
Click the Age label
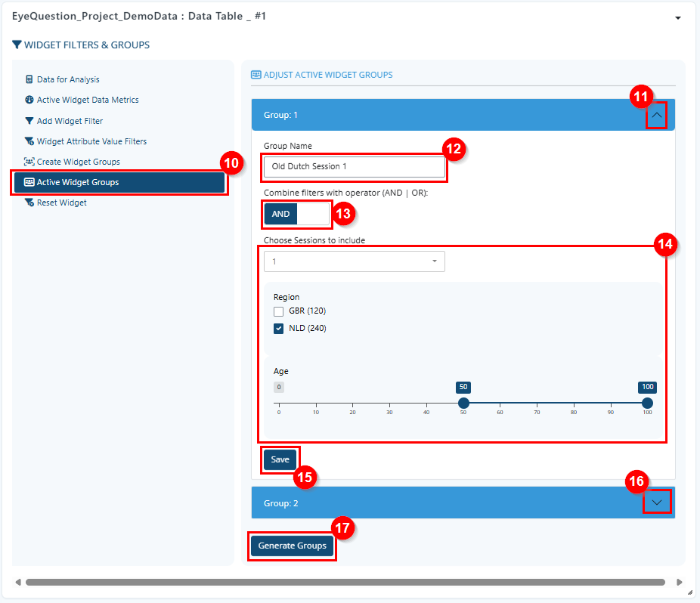point(280,371)
